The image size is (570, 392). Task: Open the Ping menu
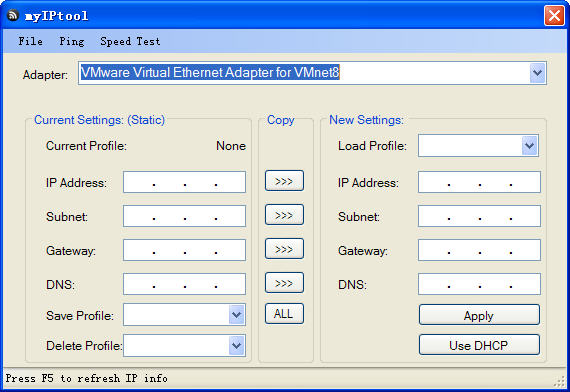[x=72, y=41]
